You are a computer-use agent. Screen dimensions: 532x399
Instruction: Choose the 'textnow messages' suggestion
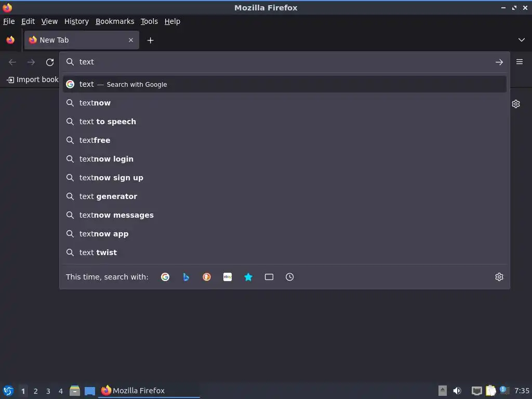[x=285, y=215]
